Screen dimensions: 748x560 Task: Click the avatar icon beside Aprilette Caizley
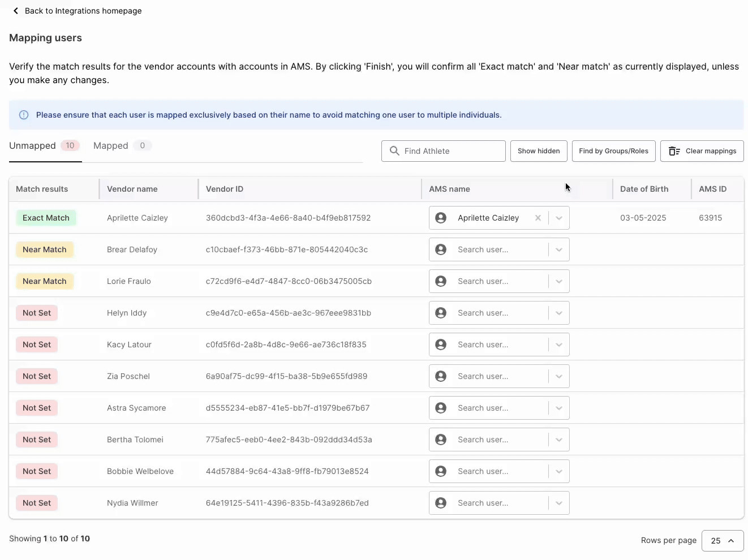click(441, 217)
